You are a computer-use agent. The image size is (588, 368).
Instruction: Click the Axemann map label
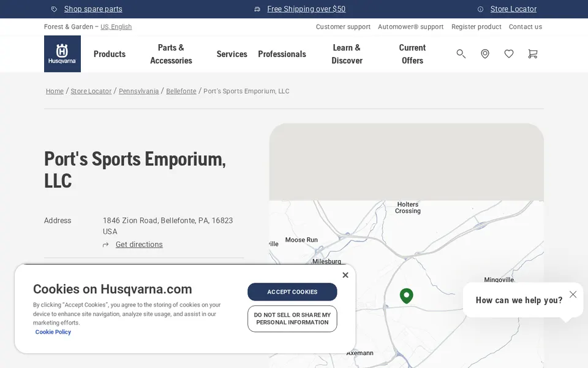pyautogui.click(x=360, y=353)
